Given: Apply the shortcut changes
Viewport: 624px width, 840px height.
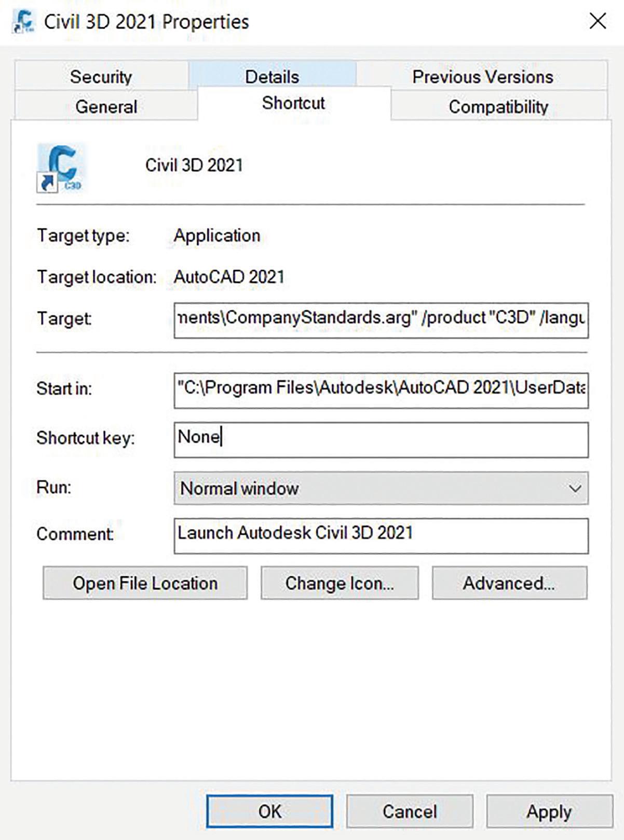Looking at the screenshot, I should click(x=549, y=811).
